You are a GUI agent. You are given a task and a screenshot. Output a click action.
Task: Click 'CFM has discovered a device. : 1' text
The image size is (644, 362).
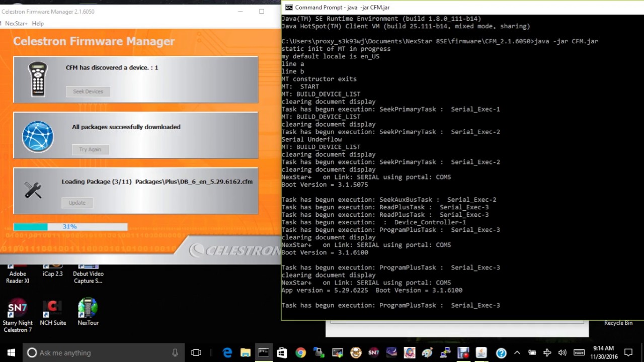pyautogui.click(x=112, y=67)
